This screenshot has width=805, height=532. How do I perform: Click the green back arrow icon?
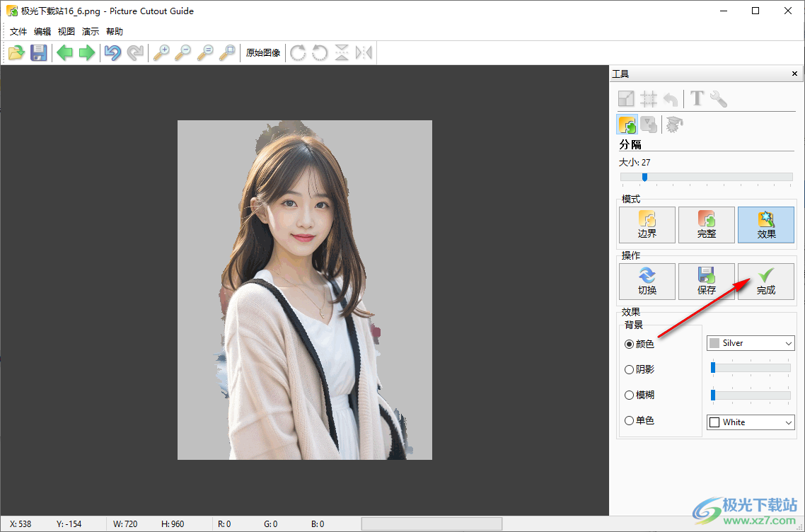click(64, 52)
